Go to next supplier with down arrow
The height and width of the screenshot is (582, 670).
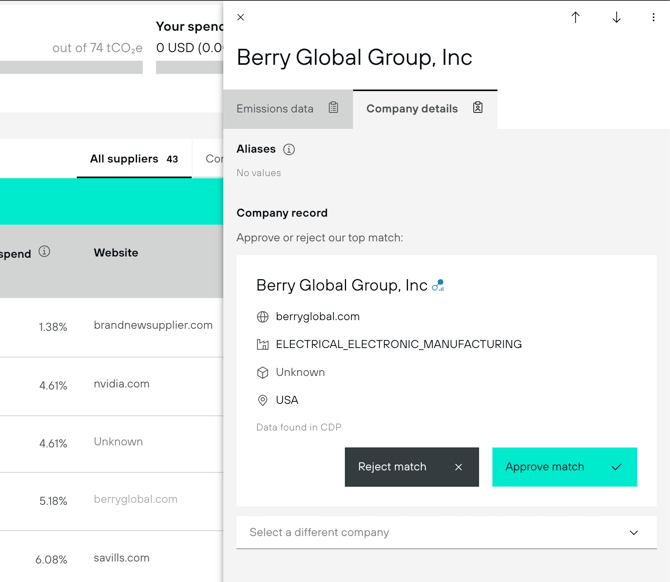[616, 18]
